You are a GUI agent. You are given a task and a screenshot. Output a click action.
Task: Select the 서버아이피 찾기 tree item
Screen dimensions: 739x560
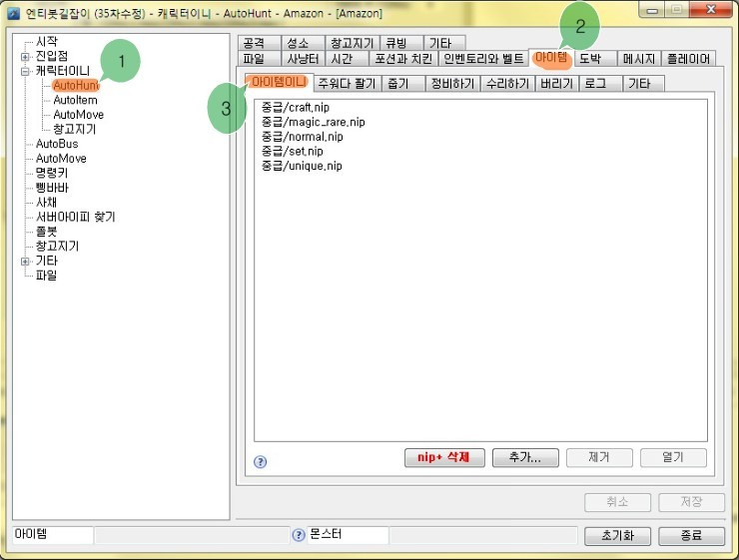pyautogui.click(x=76, y=217)
